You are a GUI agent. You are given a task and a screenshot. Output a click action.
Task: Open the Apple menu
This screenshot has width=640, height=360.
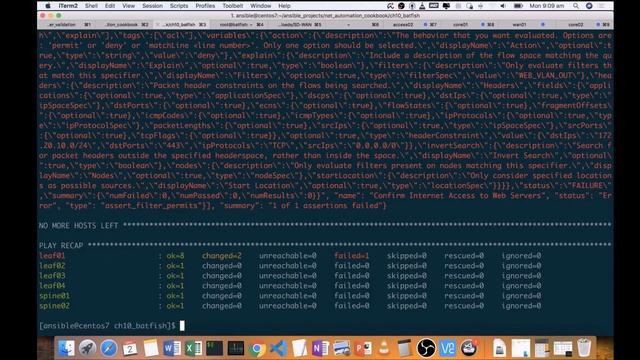pyautogui.click(x=48, y=6)
